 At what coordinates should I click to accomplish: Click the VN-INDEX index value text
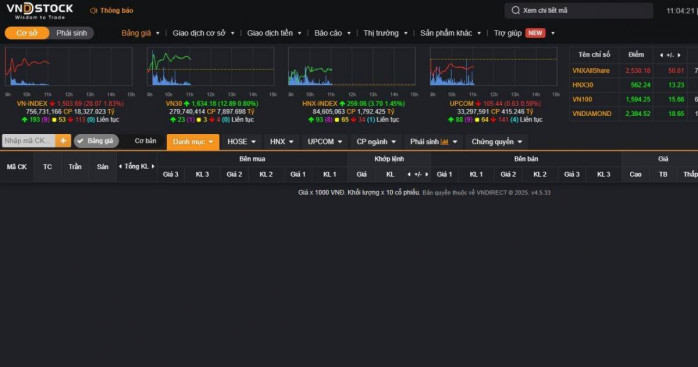[90, 103]
